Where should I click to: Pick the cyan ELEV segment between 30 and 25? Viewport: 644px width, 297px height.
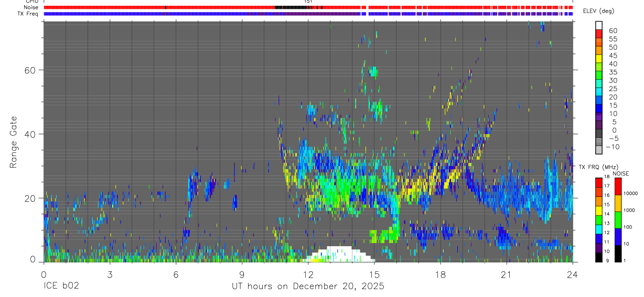coord(599,84)
